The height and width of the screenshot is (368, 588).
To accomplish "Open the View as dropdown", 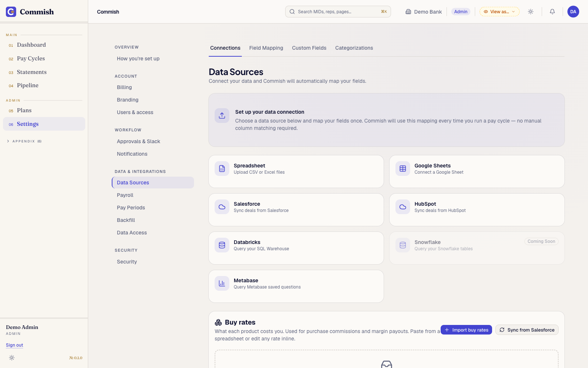I will click(499, 12).
